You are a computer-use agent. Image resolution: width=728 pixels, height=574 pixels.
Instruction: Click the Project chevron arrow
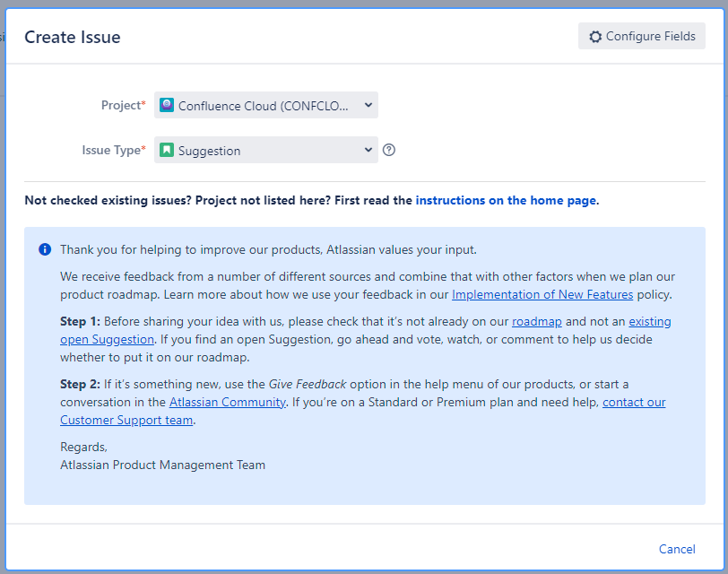coord(368,105)
